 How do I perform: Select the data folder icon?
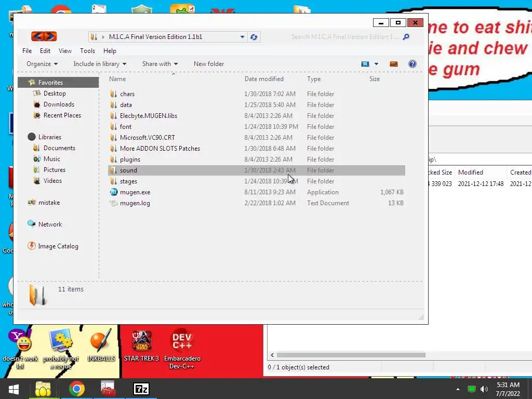[113, 105]
